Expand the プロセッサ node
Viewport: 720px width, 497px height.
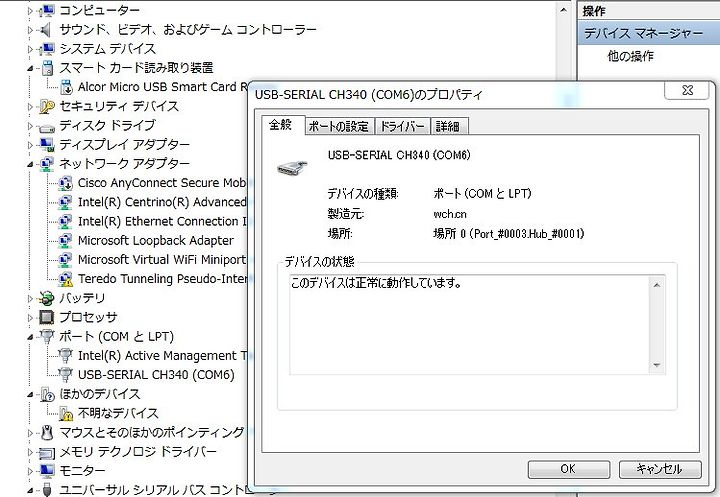click(x=31, y=318)
